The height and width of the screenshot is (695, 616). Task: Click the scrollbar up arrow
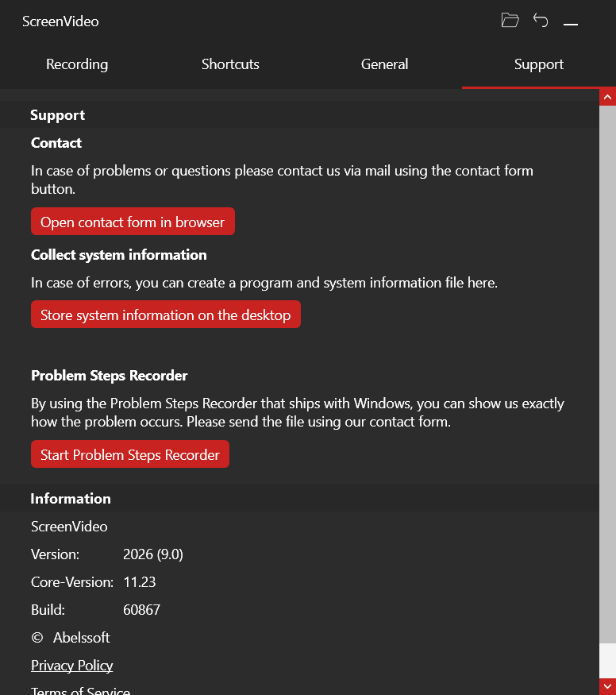point(607,97)
